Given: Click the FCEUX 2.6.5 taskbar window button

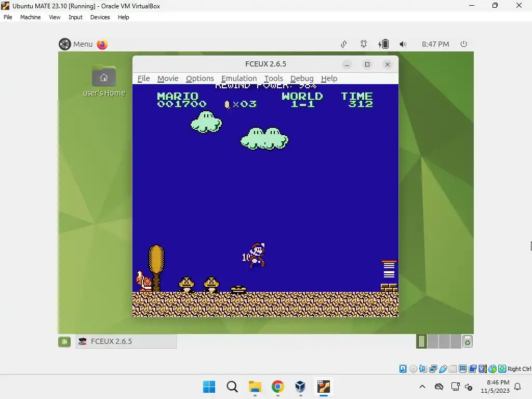Looking at the screenshot, I should [126, 342].
